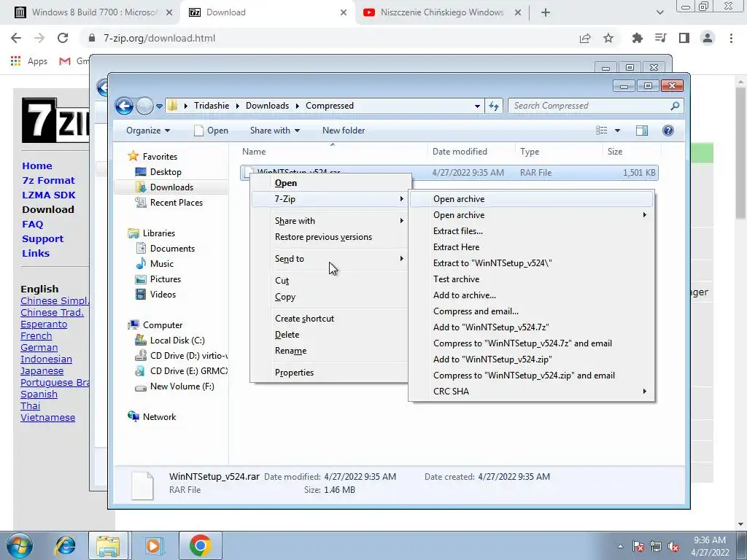Screen dimensions: 747x560
Task: Select New Volume (F:) drive
Action: (182, 386)
